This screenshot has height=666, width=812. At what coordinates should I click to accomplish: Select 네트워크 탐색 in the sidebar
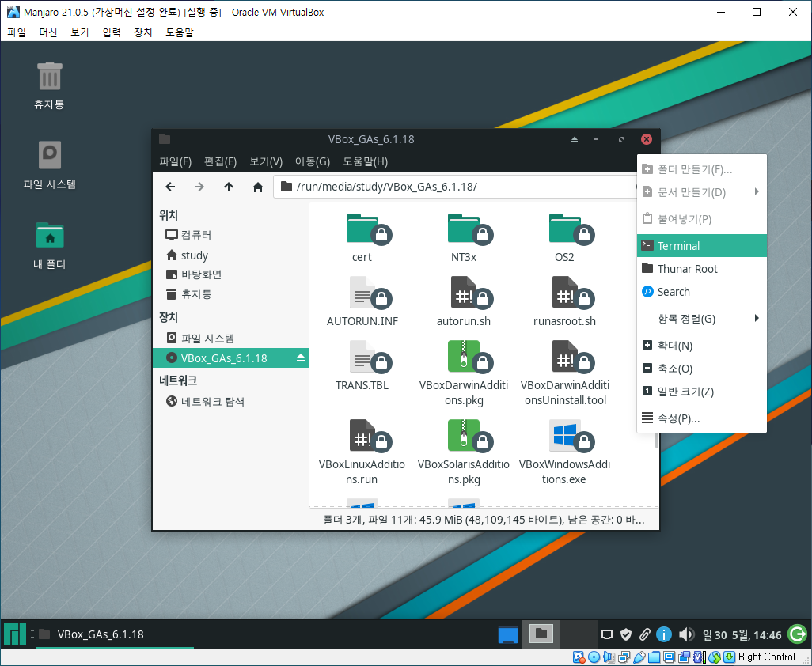click(230, 401)
